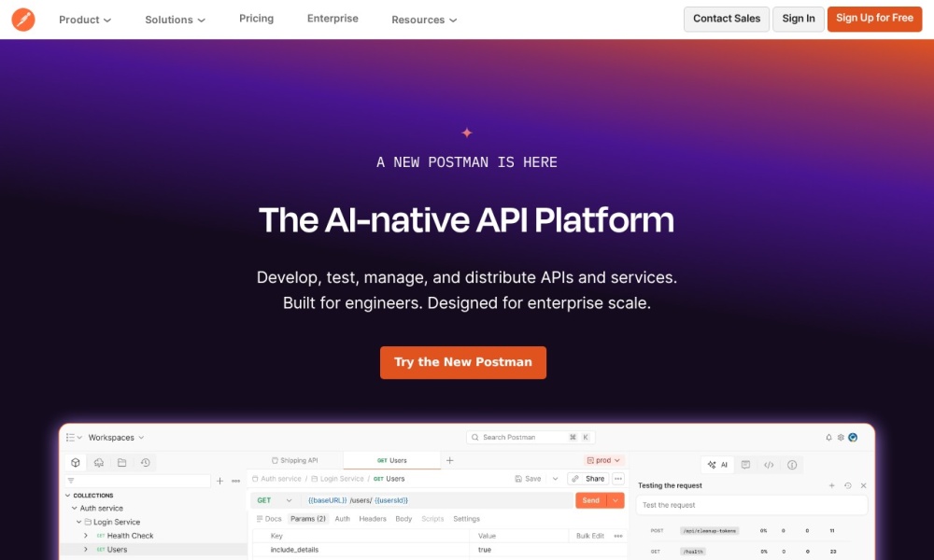This screenshot has height=560, width=934.
Task: Open the settings gear icon
Action: (x=841, y=438)
